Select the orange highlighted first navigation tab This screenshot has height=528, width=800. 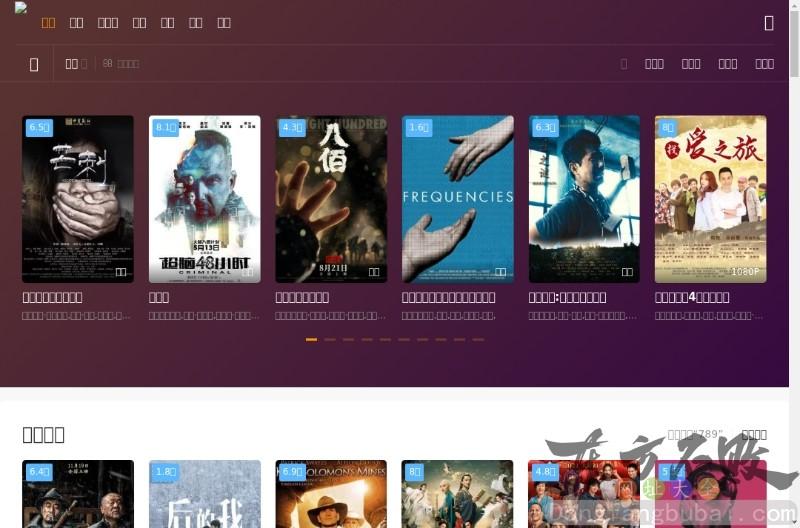point(48,23)
